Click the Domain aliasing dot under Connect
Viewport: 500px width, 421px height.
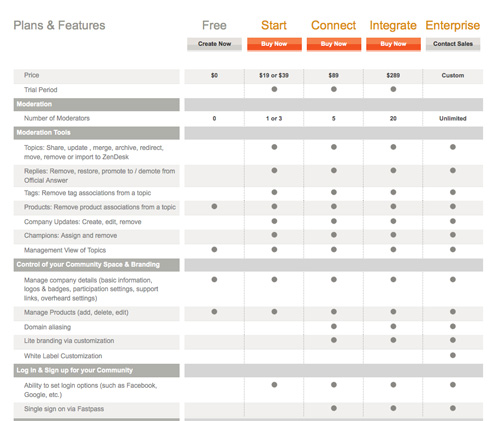(334, 326)
